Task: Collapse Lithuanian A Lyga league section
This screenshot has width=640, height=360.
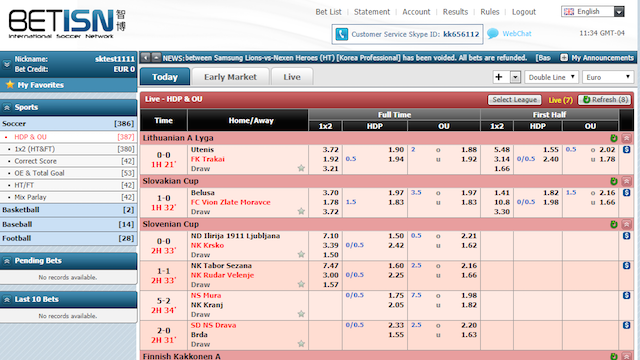Action: 627,138
